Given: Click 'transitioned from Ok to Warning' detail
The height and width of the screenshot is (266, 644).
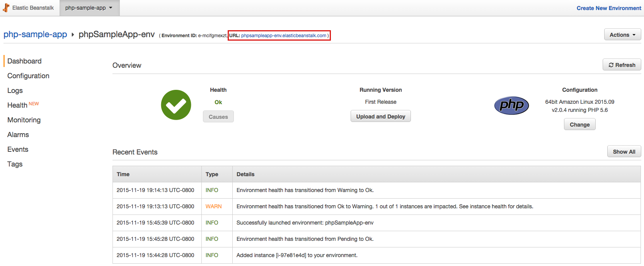Looking at the screenshot, I should (x=385, y=206).
